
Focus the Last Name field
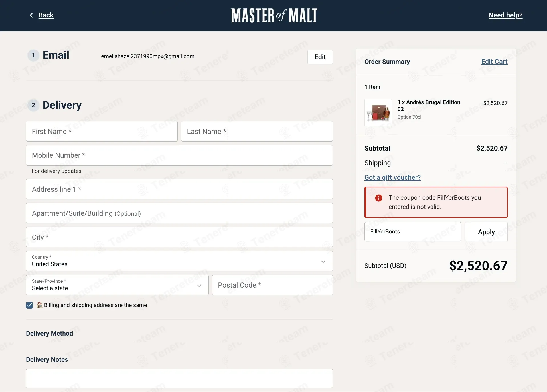click(x=257, y=131)
